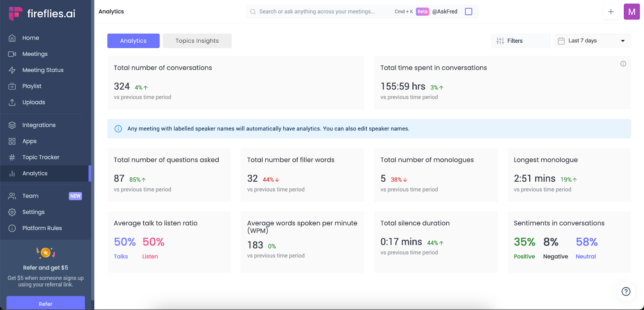Open Platform Rules in the sidebar
This screenshot has height=310, width=644.
(x=42, y=228)
